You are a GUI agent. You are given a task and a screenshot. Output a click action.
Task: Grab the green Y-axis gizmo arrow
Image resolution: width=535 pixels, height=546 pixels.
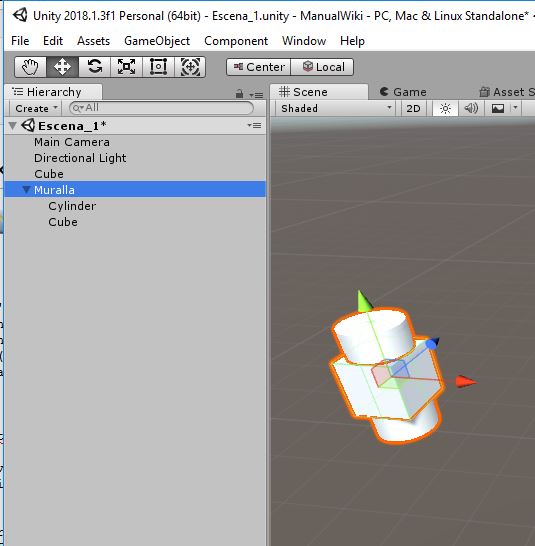tap(364, 301)
